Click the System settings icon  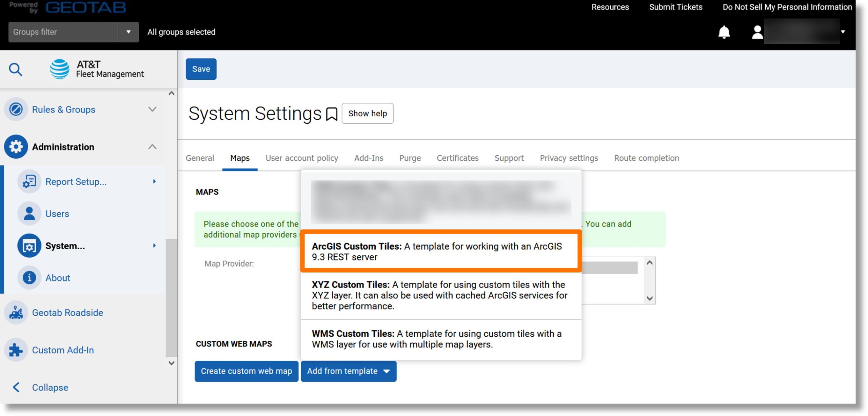coord(29,246)
